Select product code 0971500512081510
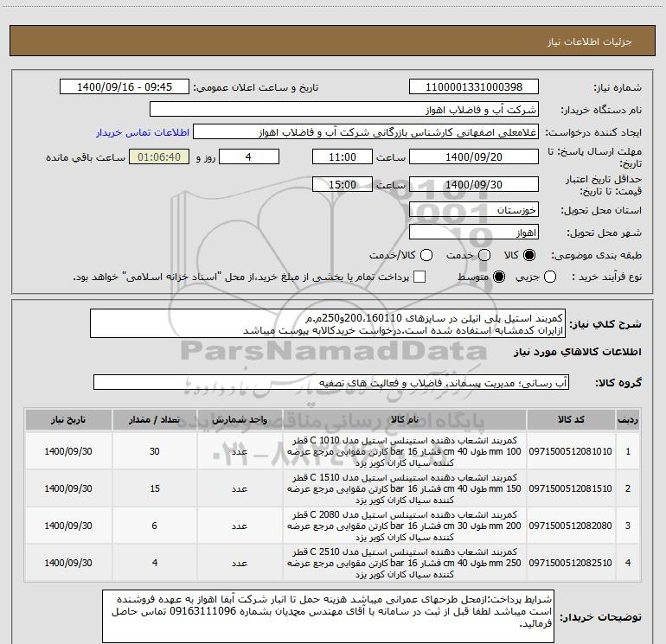The width and height of the screenshot is (666, 644). (570, 488)
